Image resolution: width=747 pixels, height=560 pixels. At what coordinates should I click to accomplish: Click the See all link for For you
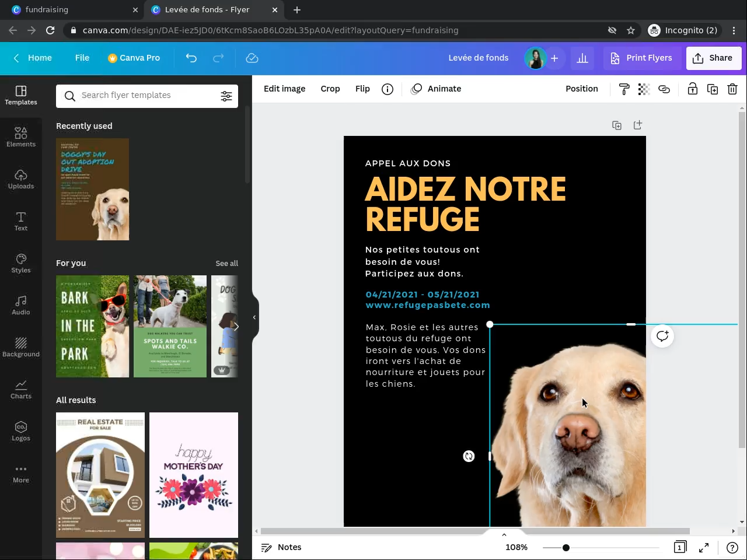pyautogui.click(x=227, y=263)
